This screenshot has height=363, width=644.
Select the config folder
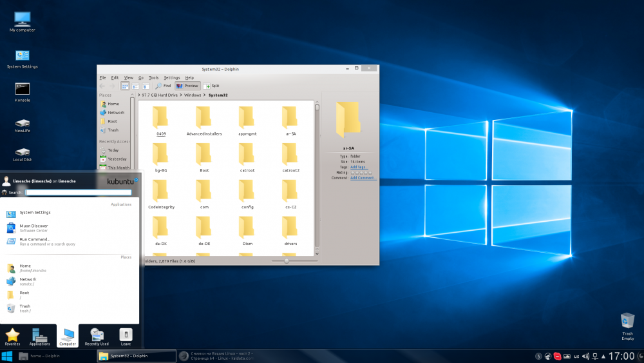point(247,194)
